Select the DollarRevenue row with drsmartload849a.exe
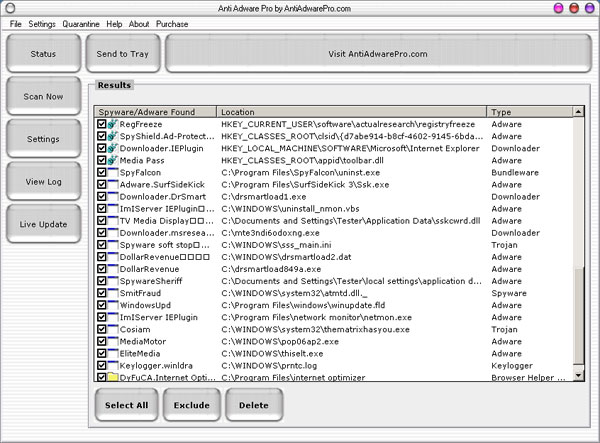The width and height of the screenshot is (600, 443). 334,269
